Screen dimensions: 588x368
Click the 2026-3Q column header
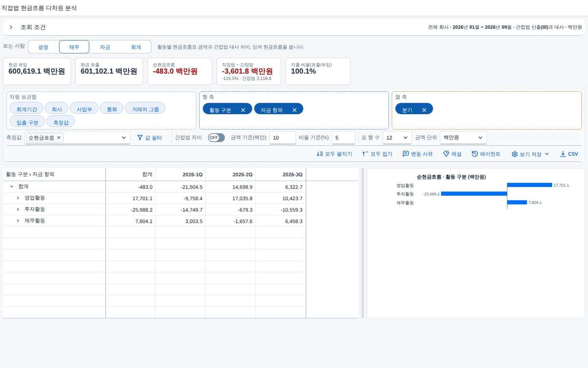(x=281, y=174)
